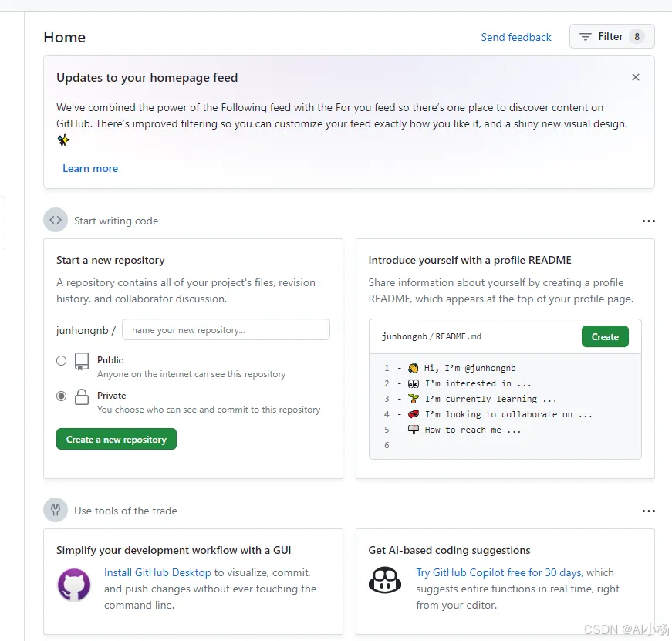
Task: Dismiss the homepage feed updates banner
Action: 636,77
